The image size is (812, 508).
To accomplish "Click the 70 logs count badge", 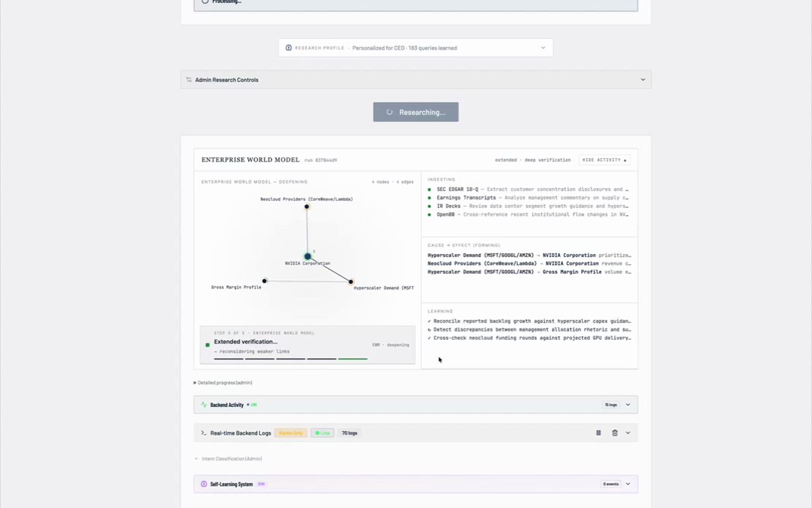I will [x=350, y=433].
